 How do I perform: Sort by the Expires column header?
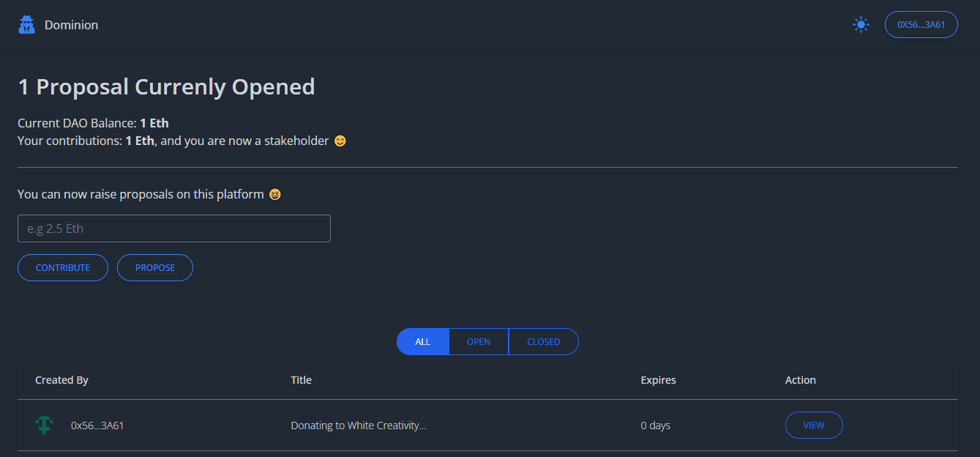(657, 379)
